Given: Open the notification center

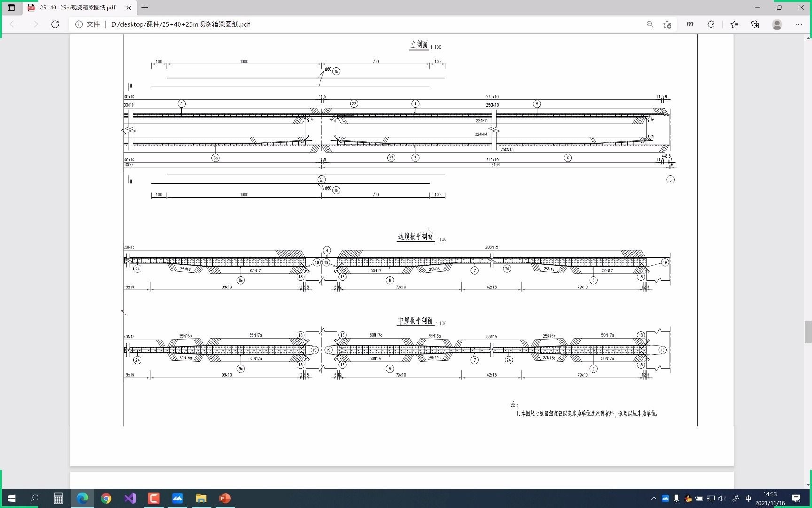Looking at the screenshot, I should point(796,499).
